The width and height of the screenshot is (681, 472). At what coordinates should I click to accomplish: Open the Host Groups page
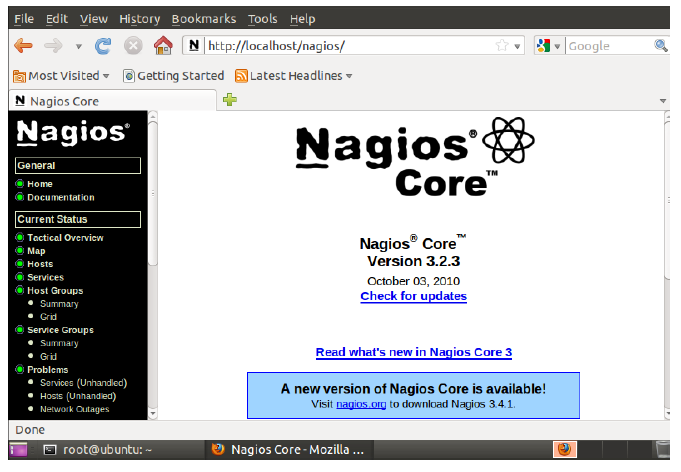pos(55,290)
